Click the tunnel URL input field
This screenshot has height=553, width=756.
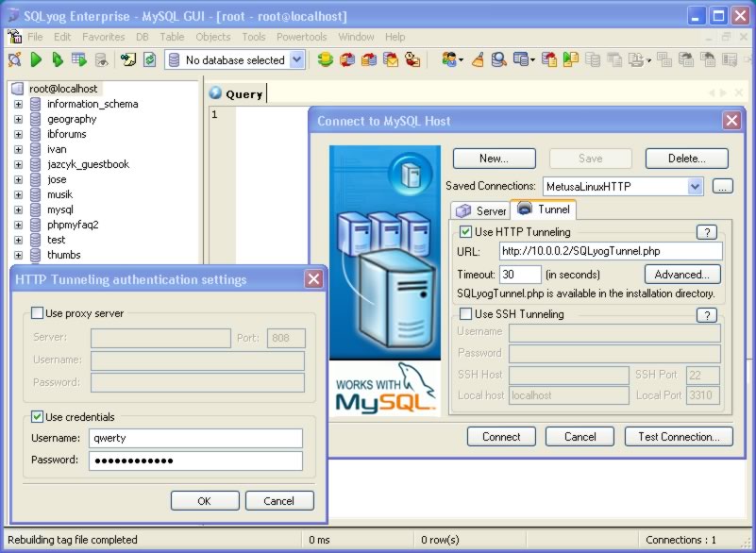point(609,250)
